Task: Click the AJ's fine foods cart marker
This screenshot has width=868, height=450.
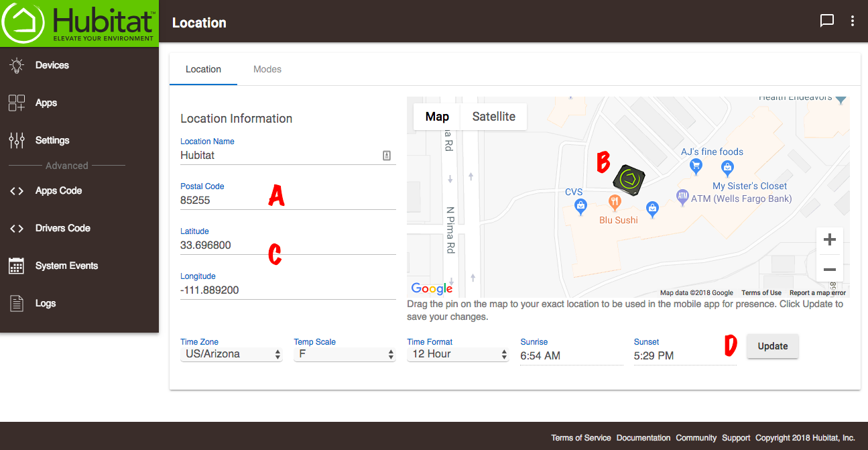Action: pyautogui.click(x=696, y=166)
